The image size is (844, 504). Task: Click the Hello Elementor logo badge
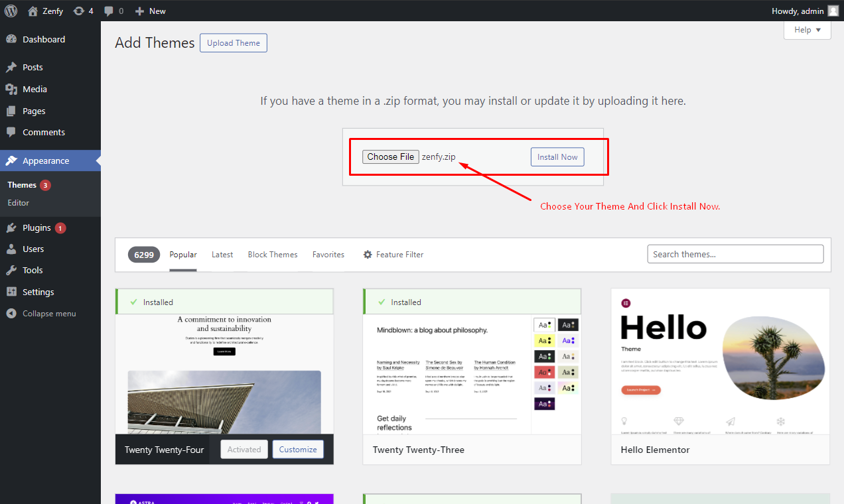pos(626,303)
